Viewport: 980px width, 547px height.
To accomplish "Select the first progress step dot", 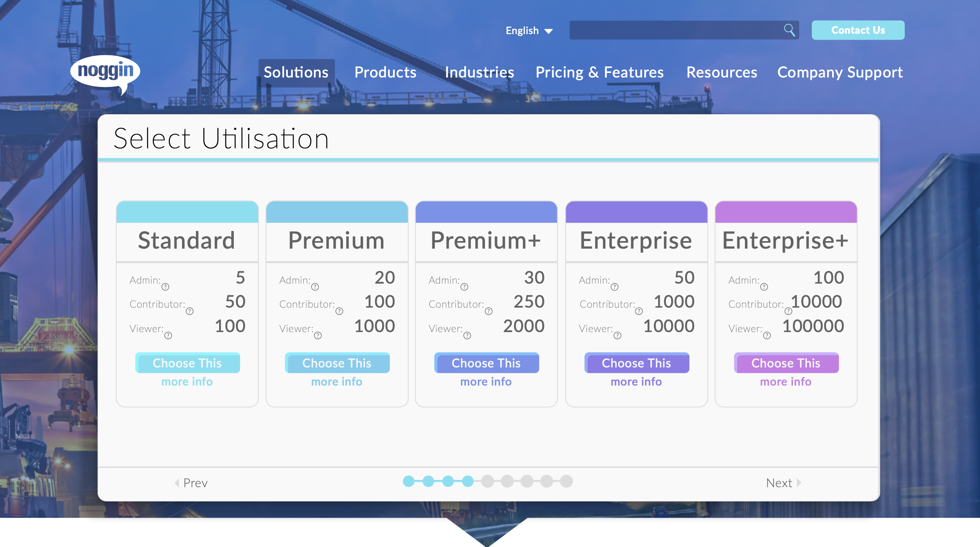I will [x=408, y=481].
